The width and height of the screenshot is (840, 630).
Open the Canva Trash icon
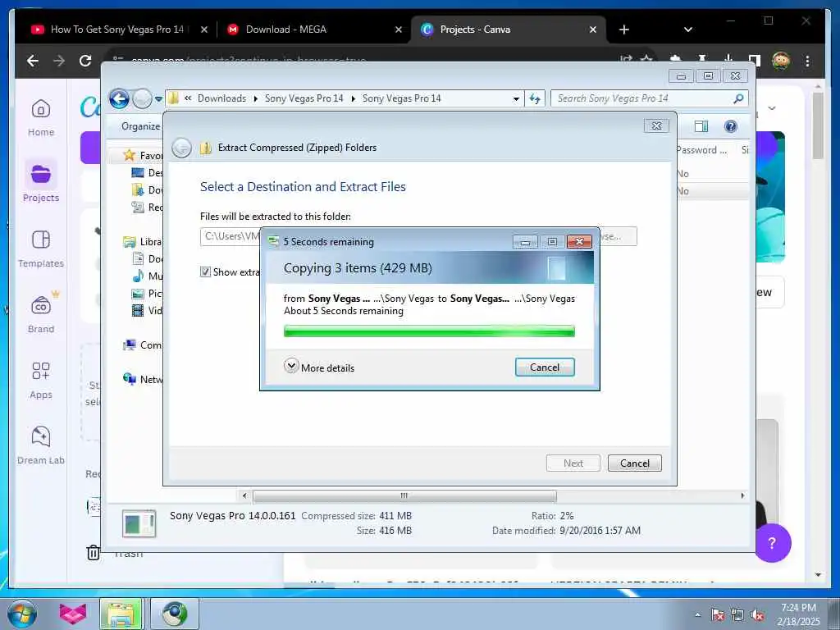[x=94, y=552]
